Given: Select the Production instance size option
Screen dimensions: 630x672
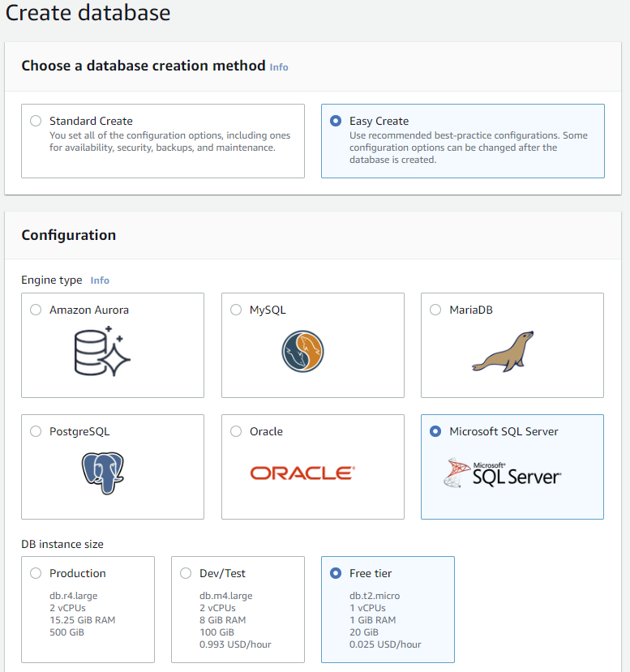Looking at the screenshot, I should [36, 573].
